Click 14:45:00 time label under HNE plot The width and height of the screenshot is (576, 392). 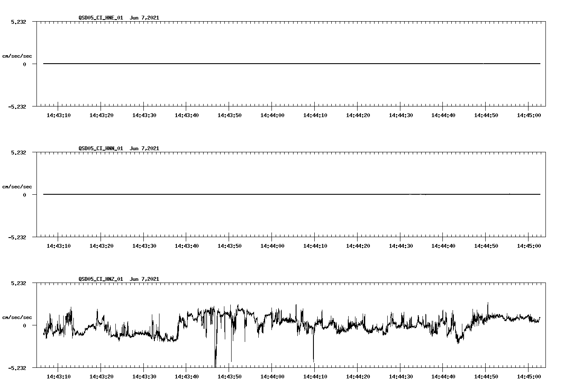click(528, 115)
